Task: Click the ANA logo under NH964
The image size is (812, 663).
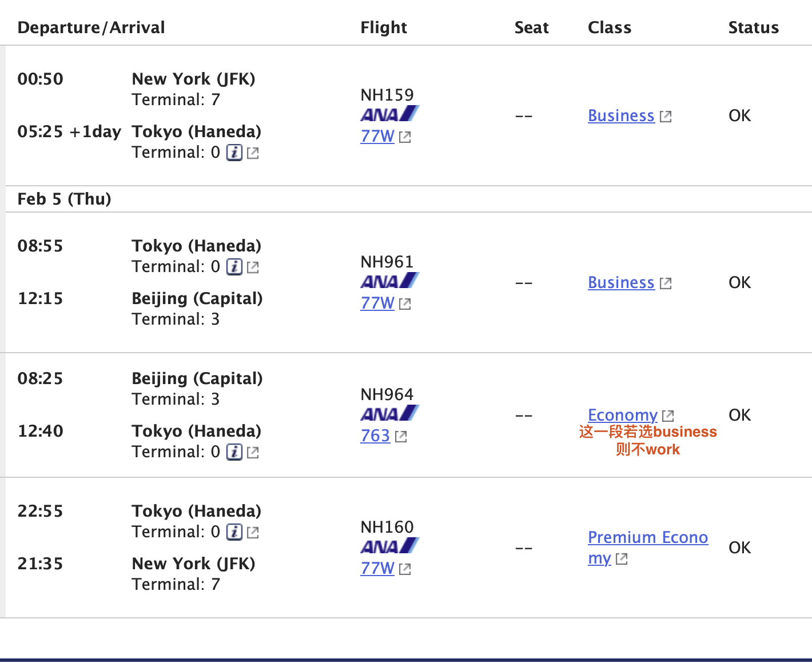Action: [x=389, y=413]
